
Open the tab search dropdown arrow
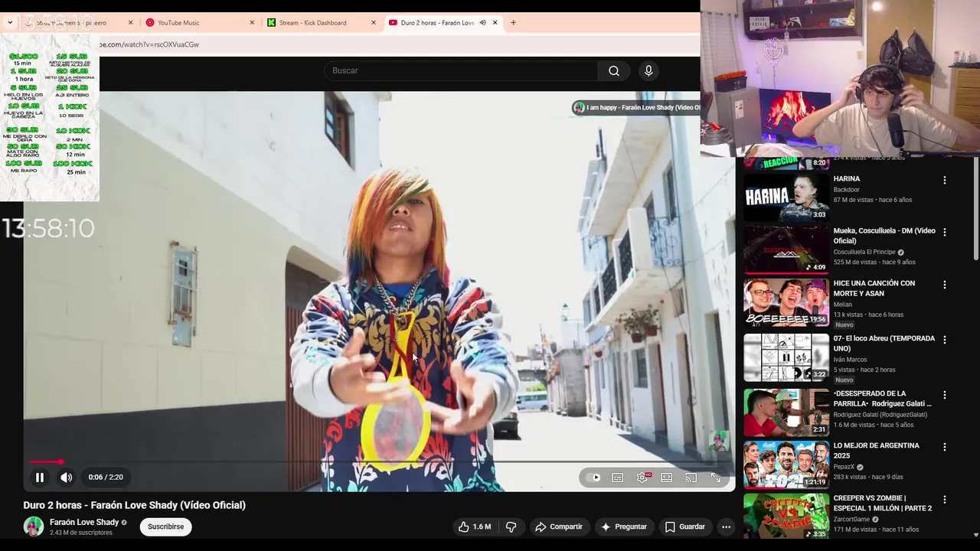coord(10,23)
